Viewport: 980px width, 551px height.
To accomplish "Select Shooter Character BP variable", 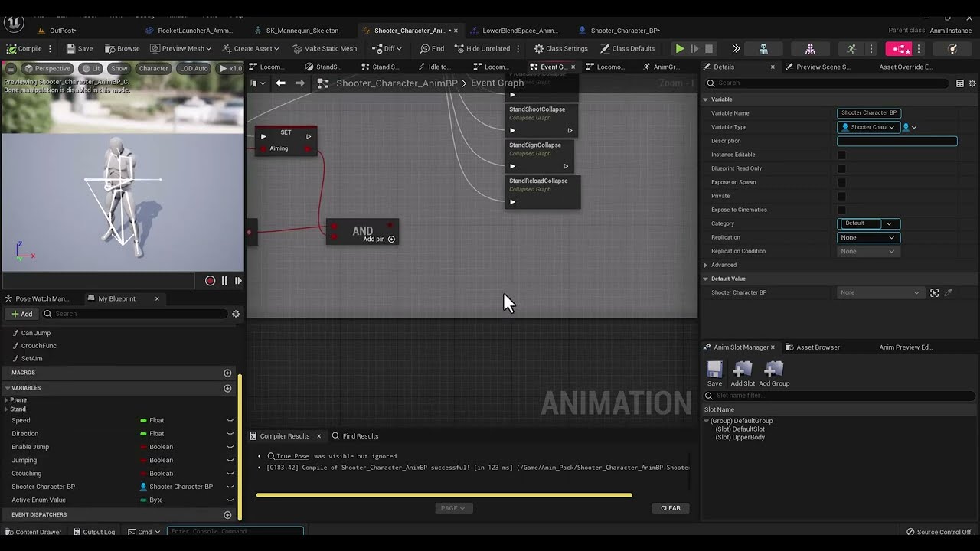I will tap(43, 487).
